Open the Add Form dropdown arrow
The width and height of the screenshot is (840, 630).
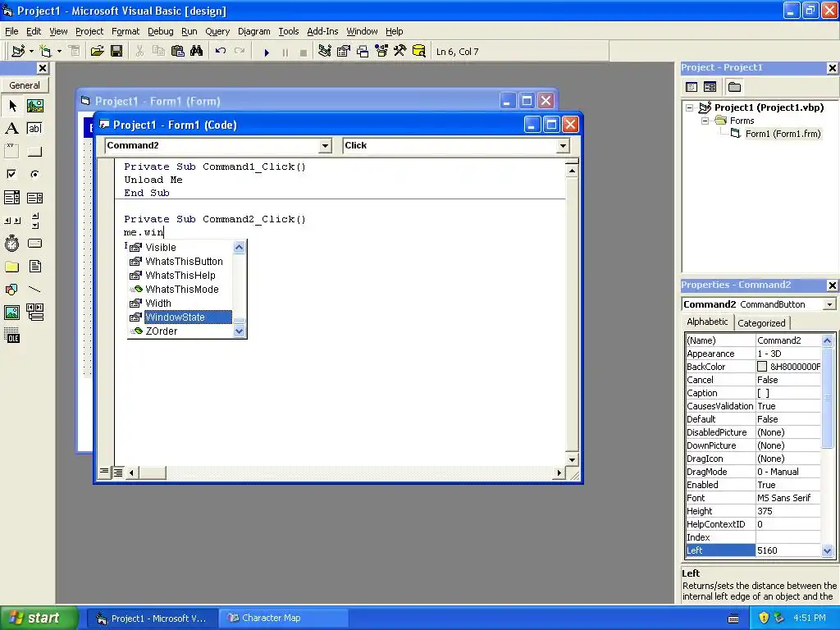(x=59, y=52)
